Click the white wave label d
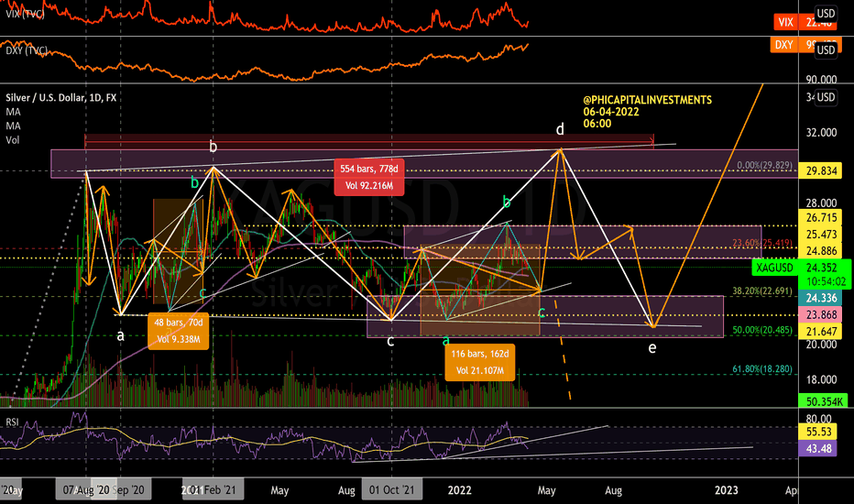This screenshot has width=854, height=504. pos(560,130)
